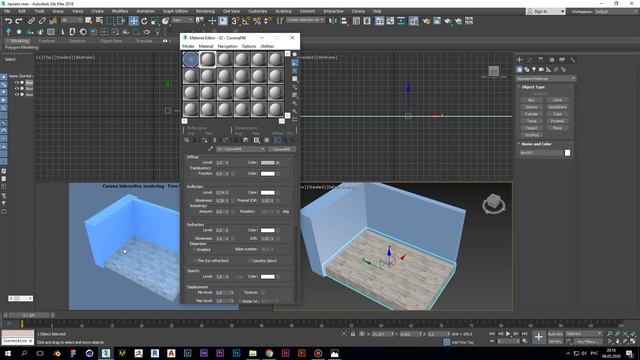Image resolution: width=640 pixels, height=360 pixels.
Task: Click the Windows Start button
Action: point(8,353)
